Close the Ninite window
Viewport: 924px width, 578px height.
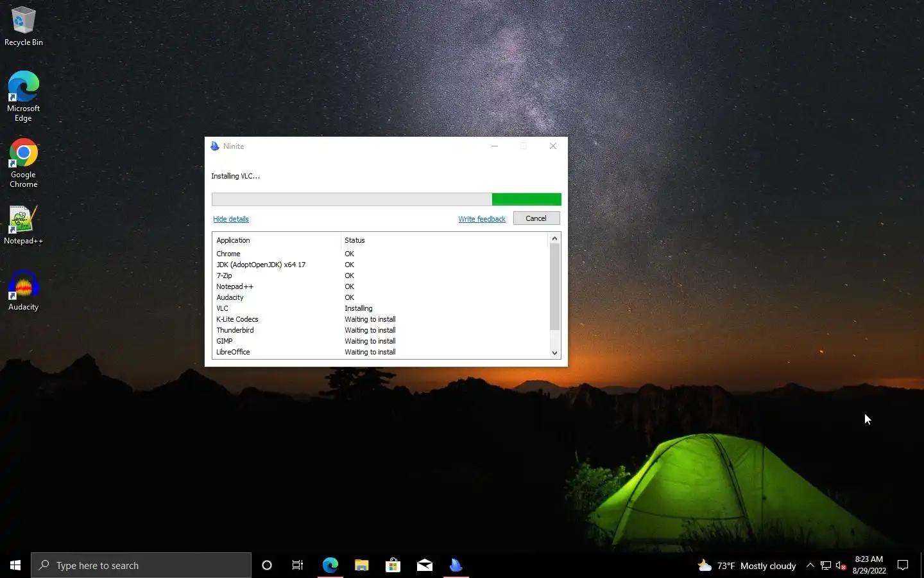point(553,146)
